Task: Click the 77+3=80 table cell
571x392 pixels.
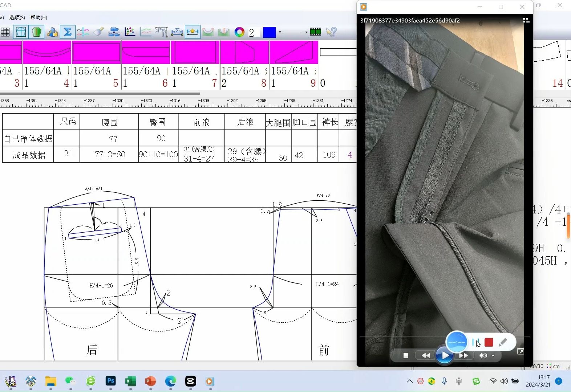Action: pos(109,154)
